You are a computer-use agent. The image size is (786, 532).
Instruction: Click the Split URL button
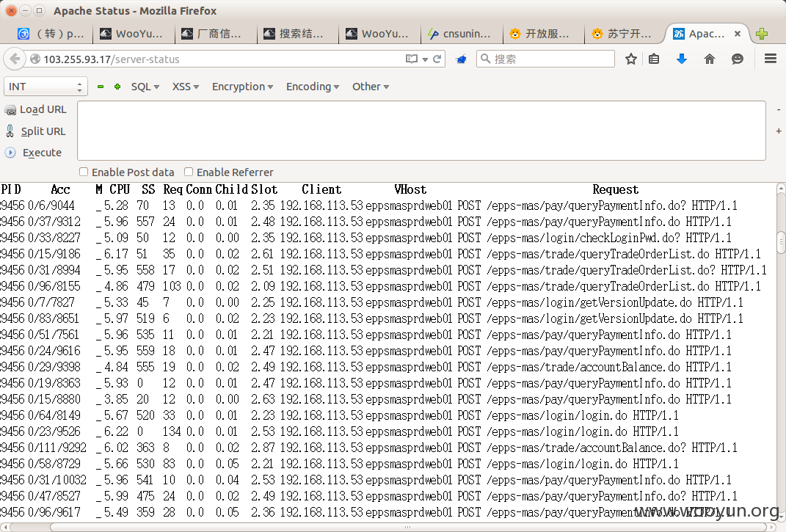[35, 131]
